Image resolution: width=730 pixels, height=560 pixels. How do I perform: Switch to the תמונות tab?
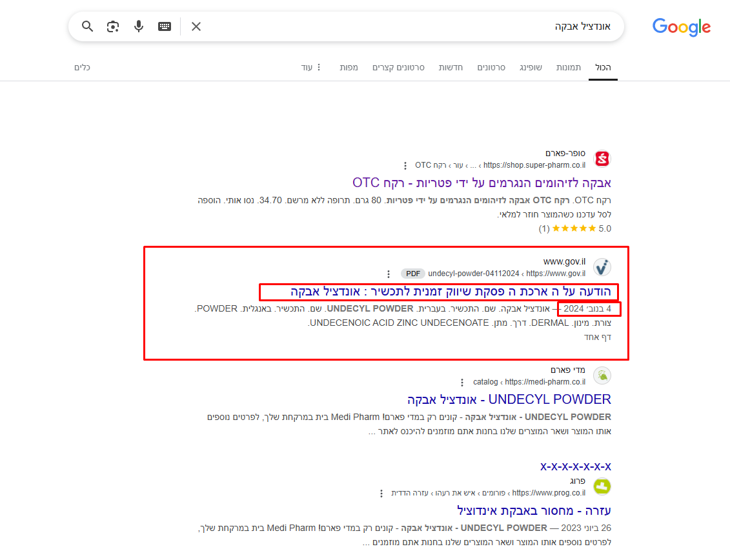(x=569, y=68)
